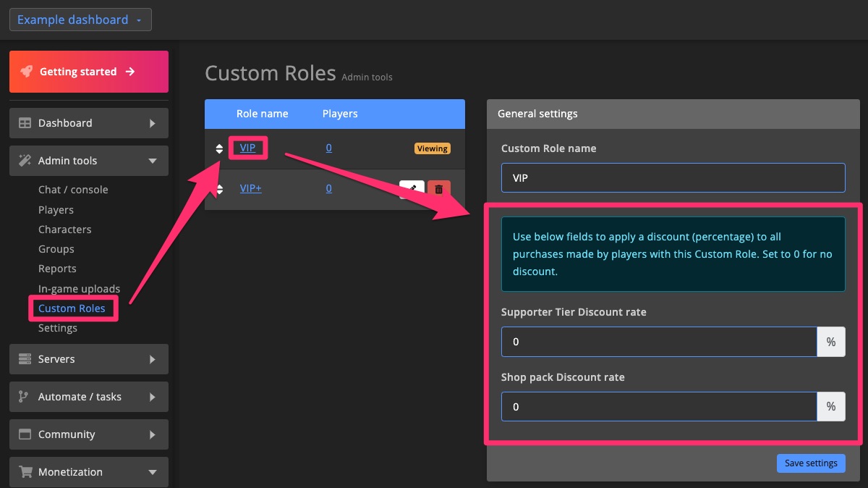The height and width of the screenshot is (488, 868).
Task: Click the reorder handle next to VIP+
Action: (x=219, y=188)
